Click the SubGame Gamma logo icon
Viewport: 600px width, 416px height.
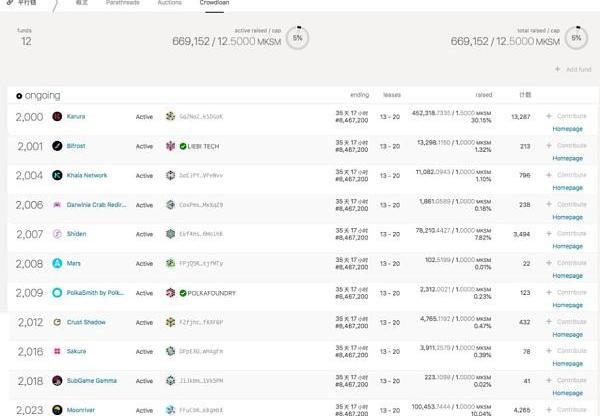(x=57, y=381)
